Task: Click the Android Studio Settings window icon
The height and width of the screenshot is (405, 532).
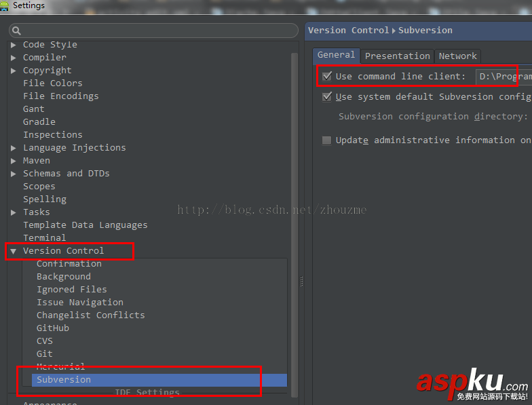Action: coord(4,5)
